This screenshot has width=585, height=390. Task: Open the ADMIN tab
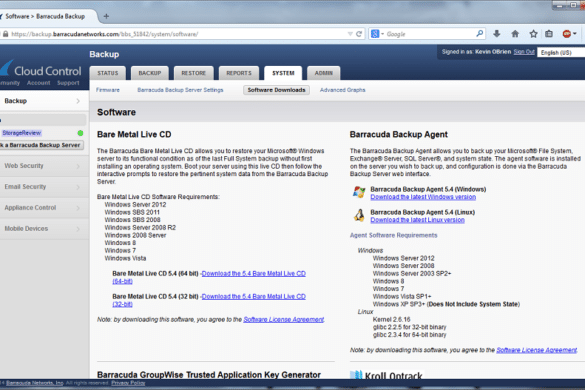pos(323,73)
